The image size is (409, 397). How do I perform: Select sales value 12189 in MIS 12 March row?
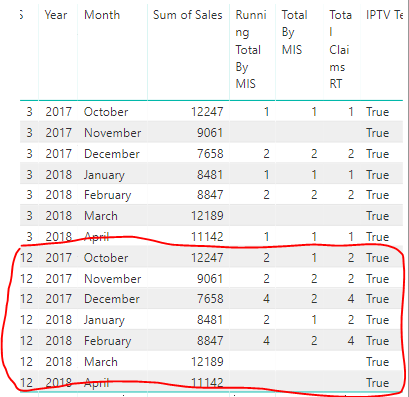pyautogui.click(x=207, y=362)
